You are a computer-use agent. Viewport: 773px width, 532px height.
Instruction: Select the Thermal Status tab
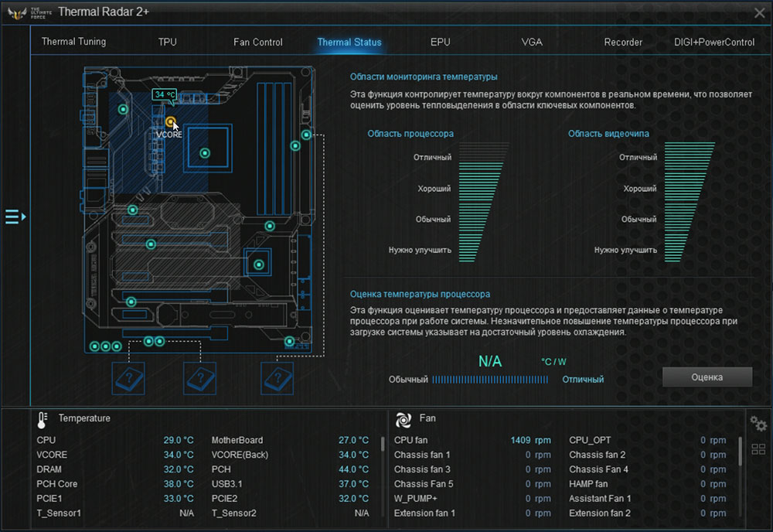click(x=349, y=42)
